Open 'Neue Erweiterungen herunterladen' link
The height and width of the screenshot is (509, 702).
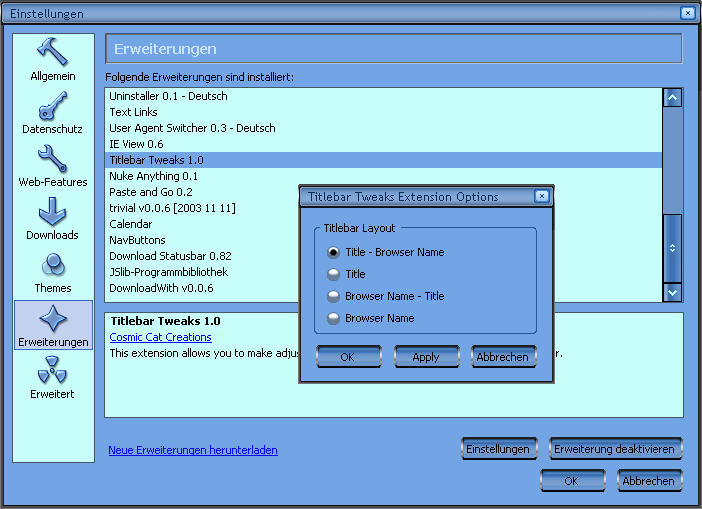click(x=193, y=450)
